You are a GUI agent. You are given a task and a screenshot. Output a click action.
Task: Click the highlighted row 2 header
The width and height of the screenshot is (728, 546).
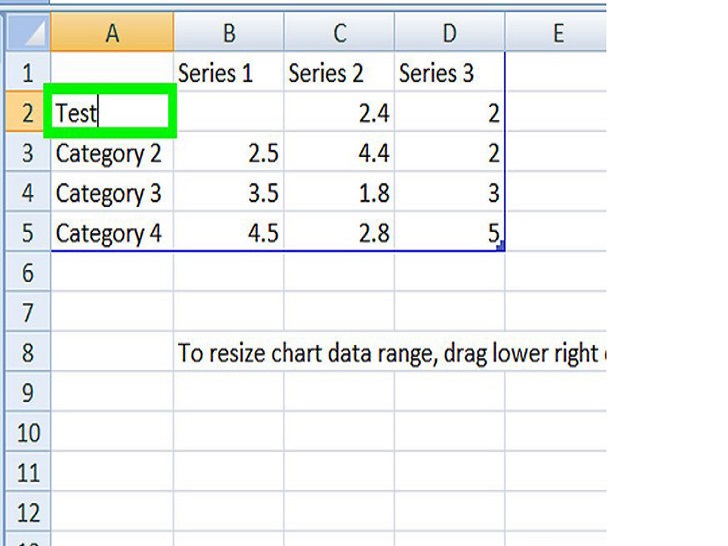click(27, 113)
